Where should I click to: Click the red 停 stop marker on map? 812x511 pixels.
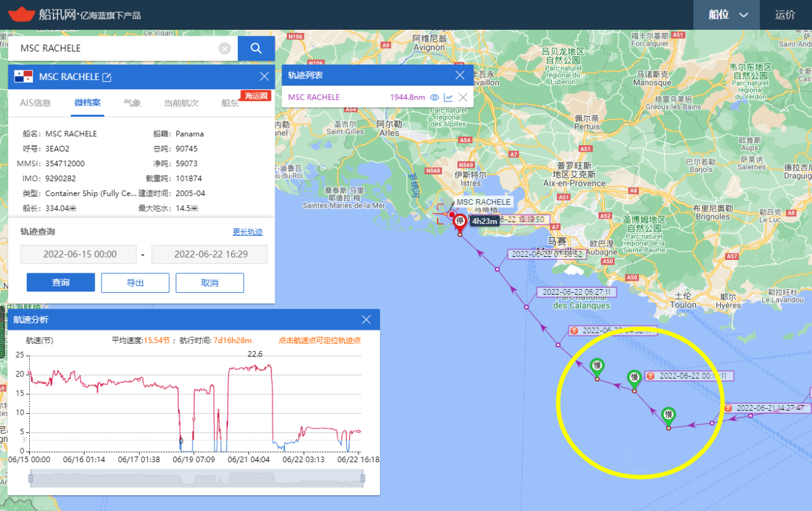[460, 221]
